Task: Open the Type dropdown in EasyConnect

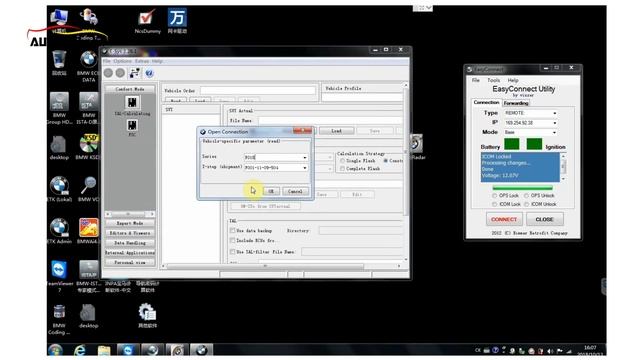Action: click(554, 113)
